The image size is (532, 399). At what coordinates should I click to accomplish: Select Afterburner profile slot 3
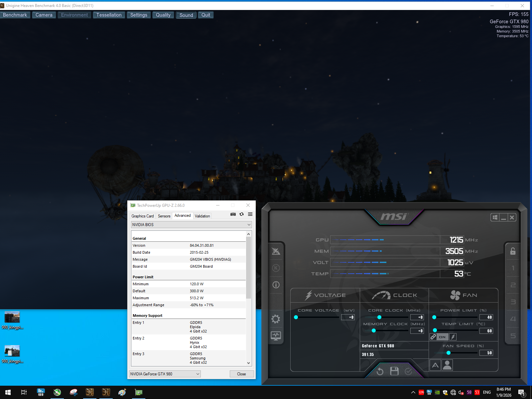513,302
